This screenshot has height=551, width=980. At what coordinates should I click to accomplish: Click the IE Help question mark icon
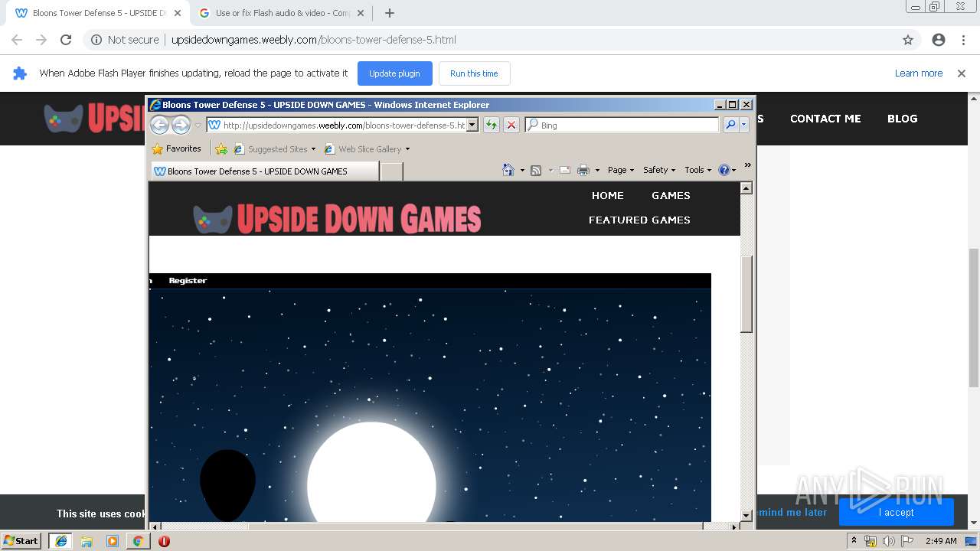point(724,170)
